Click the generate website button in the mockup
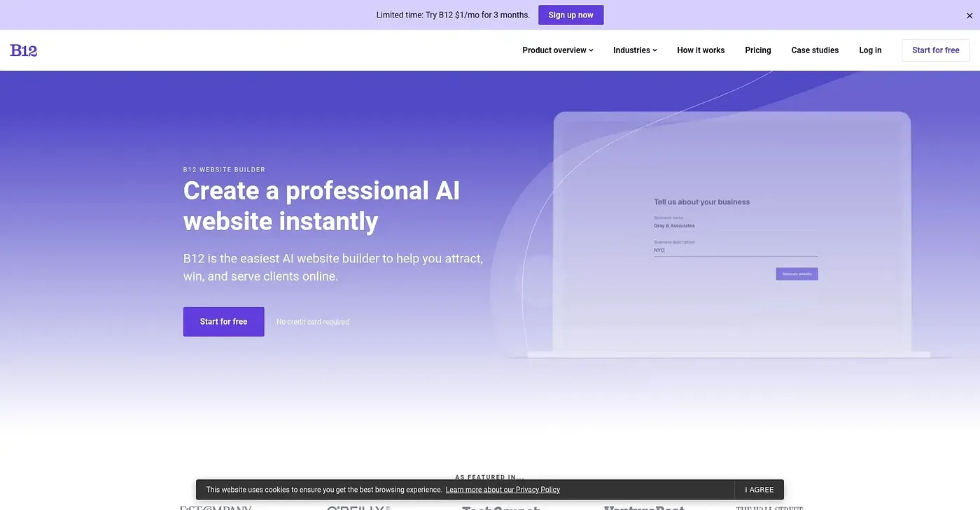 pos(797,274)
